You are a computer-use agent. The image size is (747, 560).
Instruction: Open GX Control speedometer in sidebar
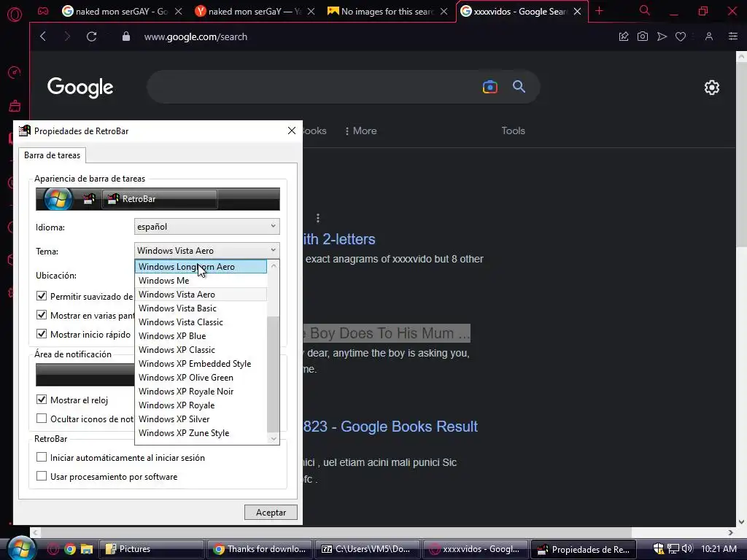click(x=15, y=72)
